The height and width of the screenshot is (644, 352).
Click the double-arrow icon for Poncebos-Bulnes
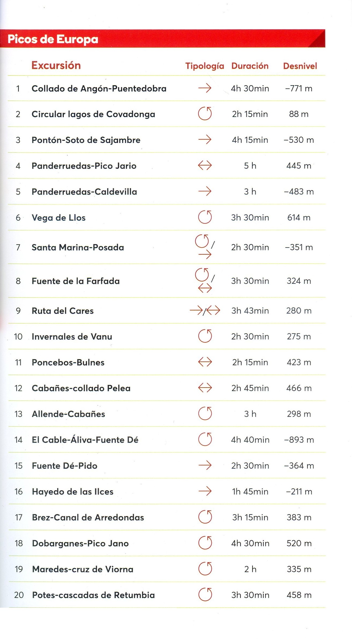tap(205, 362)
